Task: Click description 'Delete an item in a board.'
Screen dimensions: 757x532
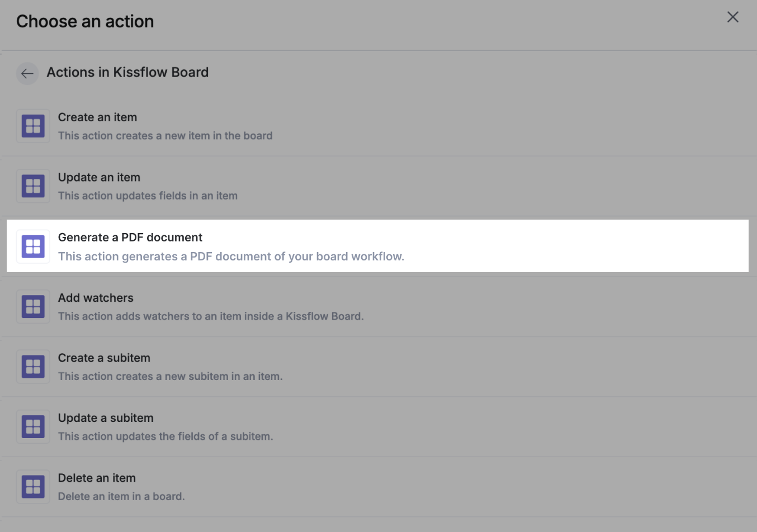Action: coord(121,496)
